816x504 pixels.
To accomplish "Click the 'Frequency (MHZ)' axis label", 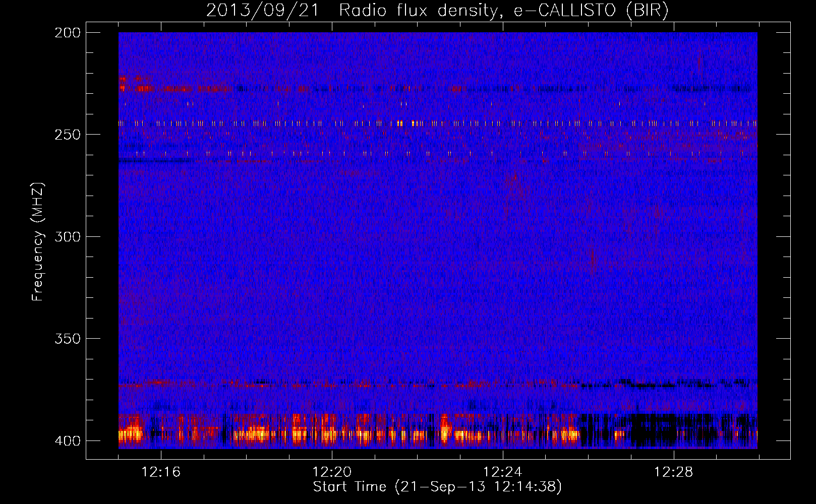I will point(38,242).
